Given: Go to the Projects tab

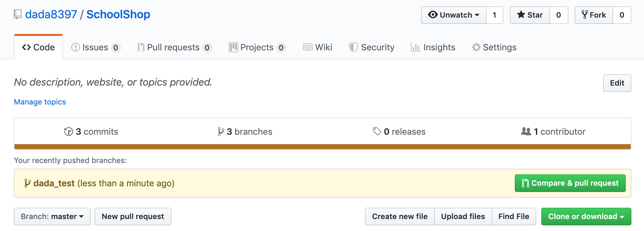Looking at the screenshot, I should (x=257, y=48).
